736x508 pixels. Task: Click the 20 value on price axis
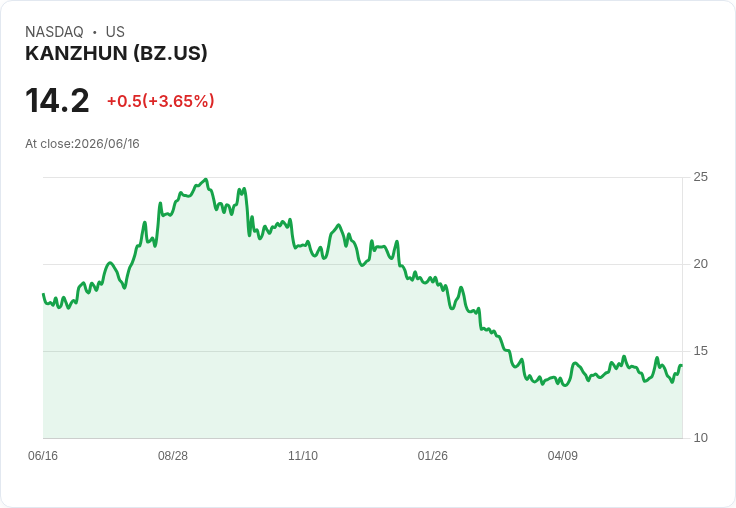(700, 264)
